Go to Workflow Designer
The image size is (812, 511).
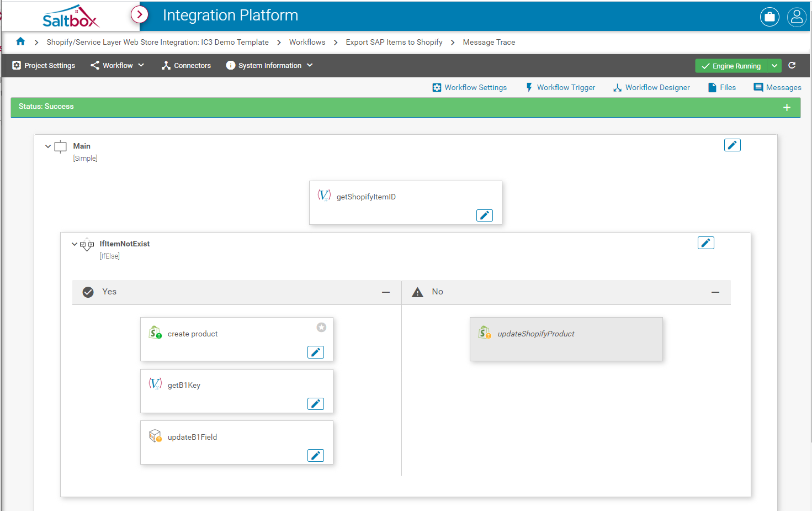[x=651, y=87]
